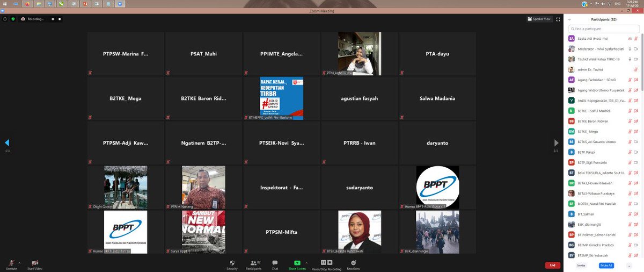
Task: Open the more options button beside Mute All
Action: (628, 266)
